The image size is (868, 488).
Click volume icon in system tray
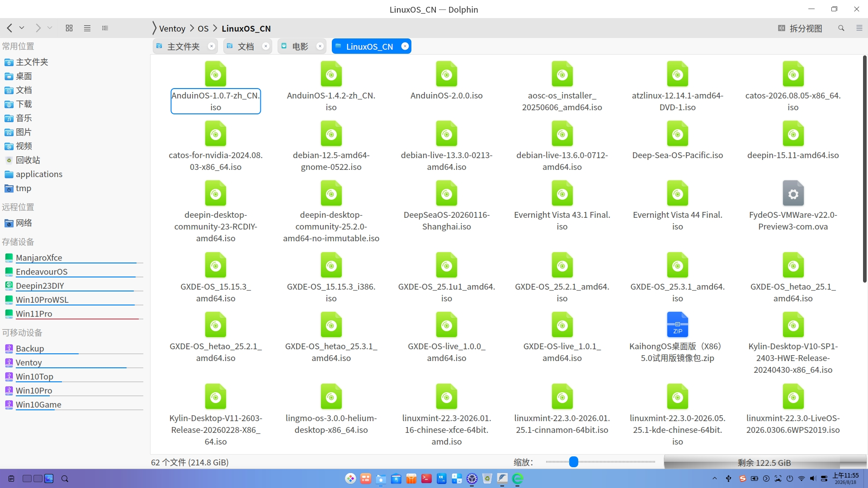pos(812,479)
